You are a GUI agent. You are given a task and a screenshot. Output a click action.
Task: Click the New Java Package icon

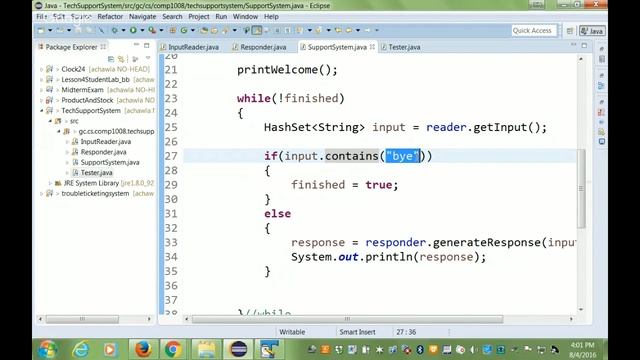click(x=173, y=30)
